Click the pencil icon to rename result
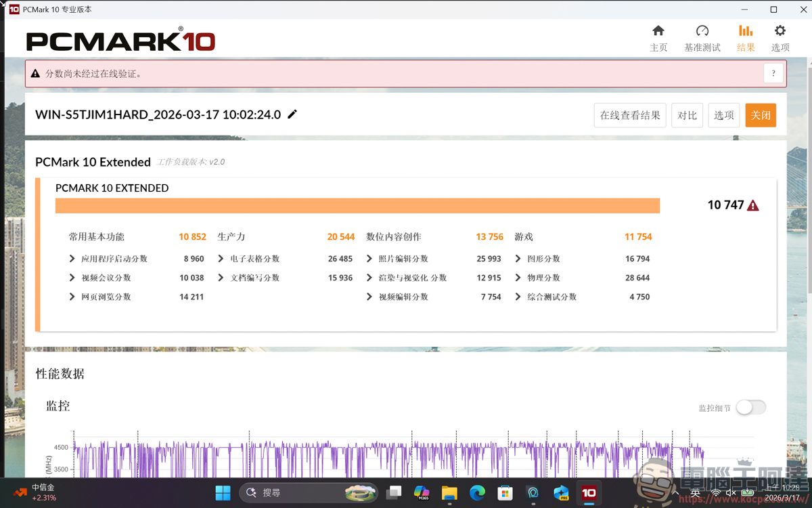Image resolution: width=812 pixels, height=508 pixels. (x=292, y=114)
